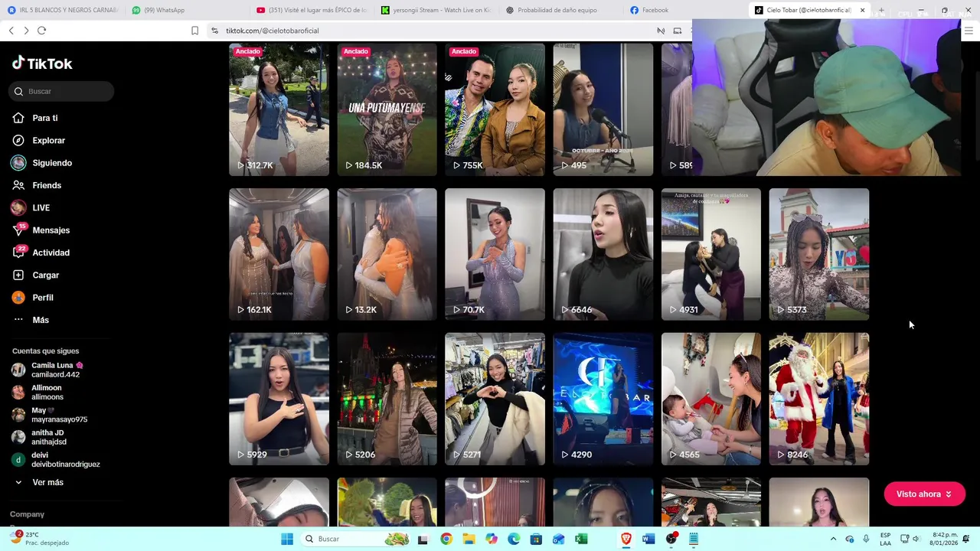
Task: Open anitha JD account
Action: tap(39, 437)
